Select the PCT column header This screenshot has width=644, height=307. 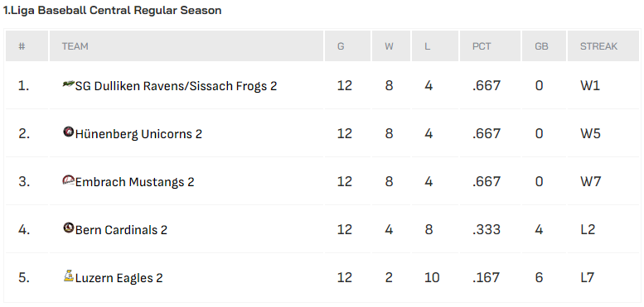(482, 46)
